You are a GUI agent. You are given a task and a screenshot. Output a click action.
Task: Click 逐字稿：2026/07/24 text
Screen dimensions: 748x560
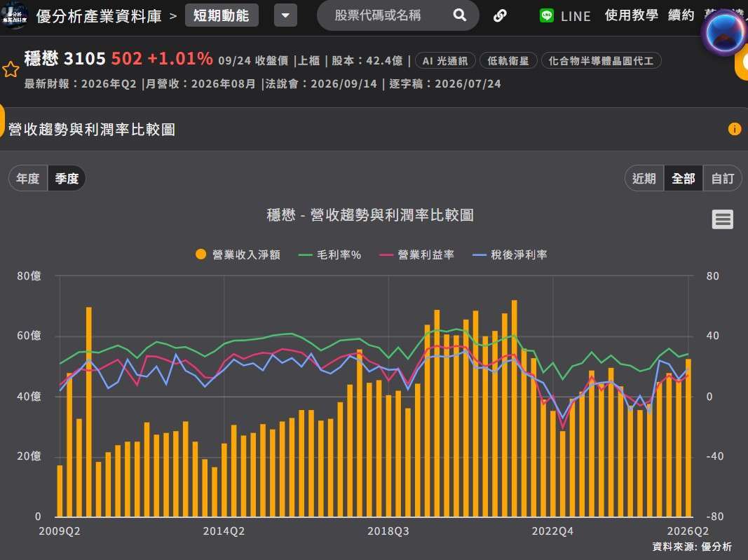445,84
